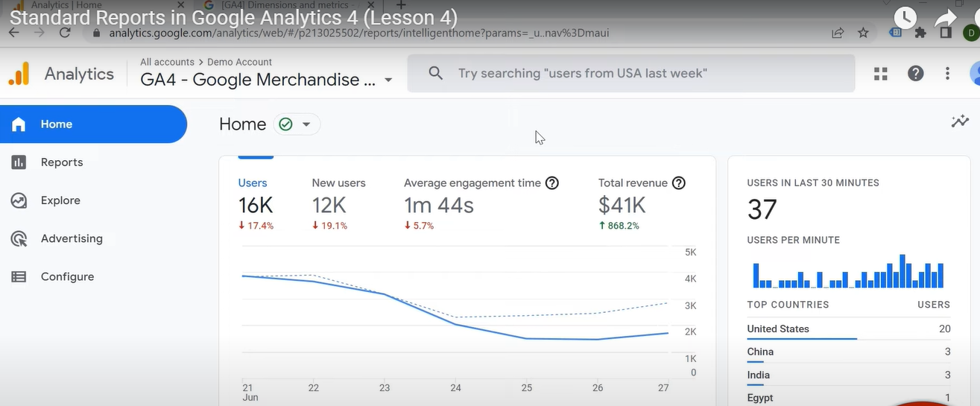Open a new browser tab with plus

click(401, 5)
